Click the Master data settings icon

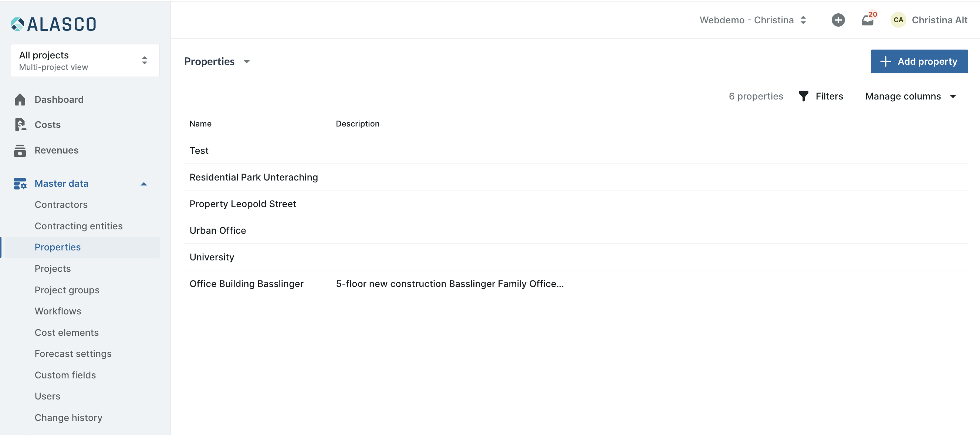20,183
